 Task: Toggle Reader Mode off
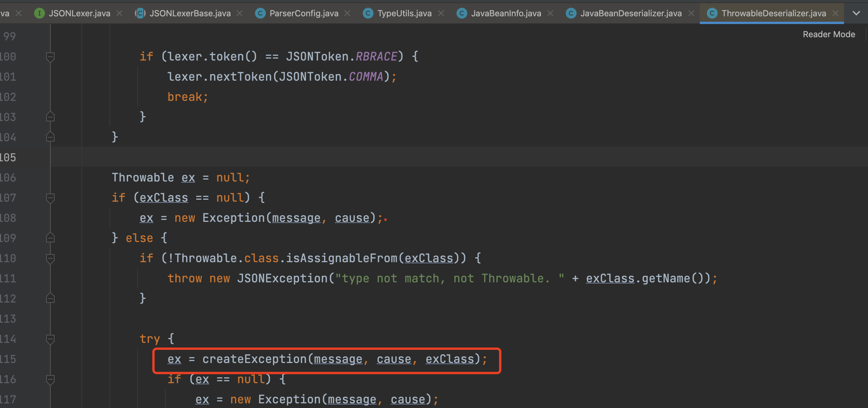[x=828, y=34]
